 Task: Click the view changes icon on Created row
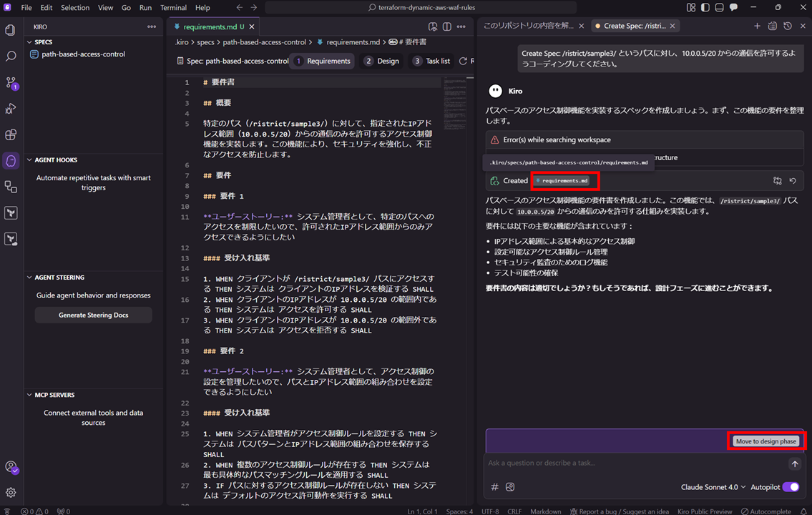click(778, 181)
